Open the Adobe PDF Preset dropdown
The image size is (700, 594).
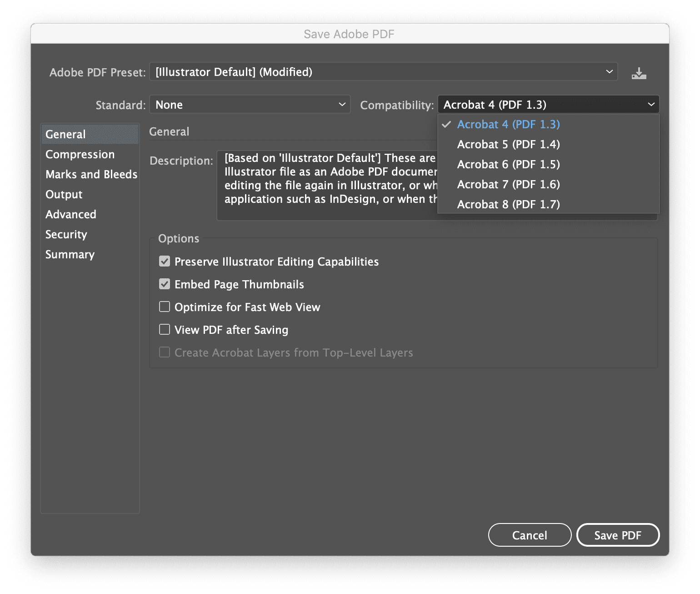point(383,72)
